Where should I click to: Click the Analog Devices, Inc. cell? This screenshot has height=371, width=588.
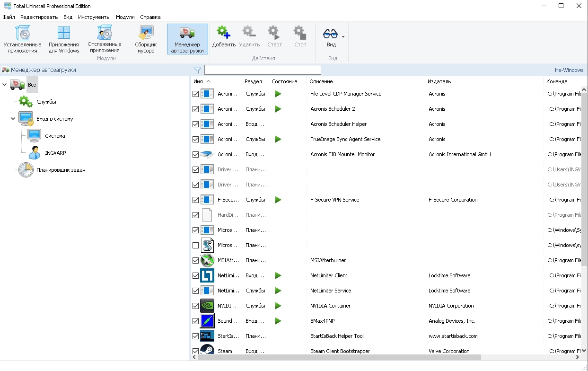point(452,321)
